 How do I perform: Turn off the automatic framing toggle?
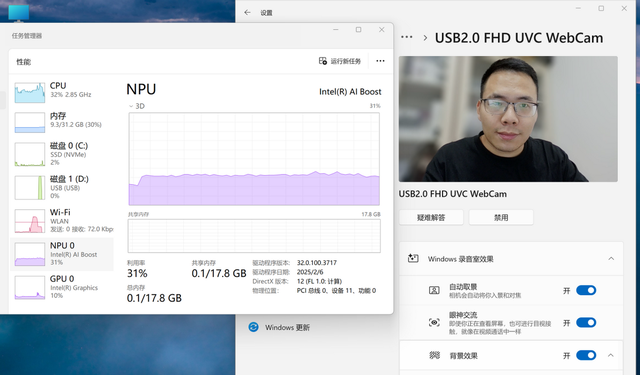click(586, 290)
